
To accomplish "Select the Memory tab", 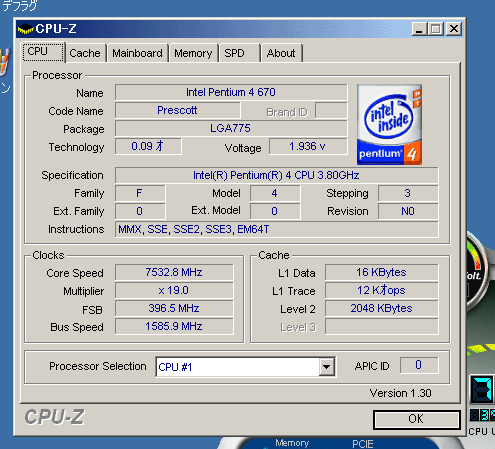I will pos(193,53).
